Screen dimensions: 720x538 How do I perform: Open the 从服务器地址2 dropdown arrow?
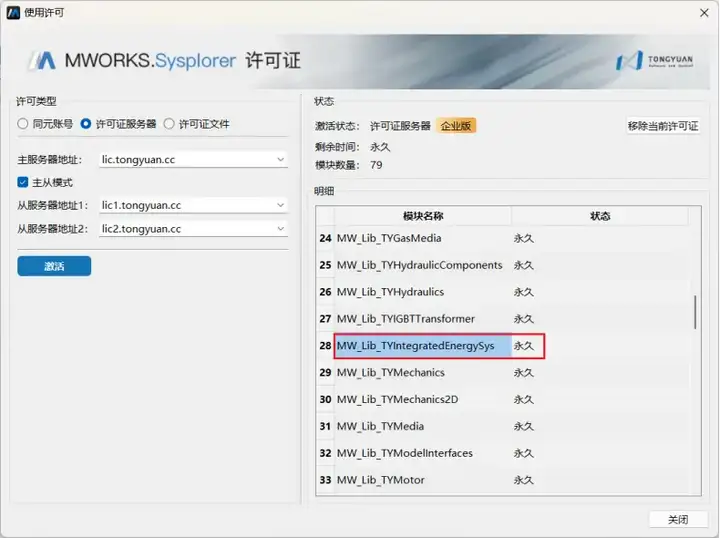(x=281, y=229)
